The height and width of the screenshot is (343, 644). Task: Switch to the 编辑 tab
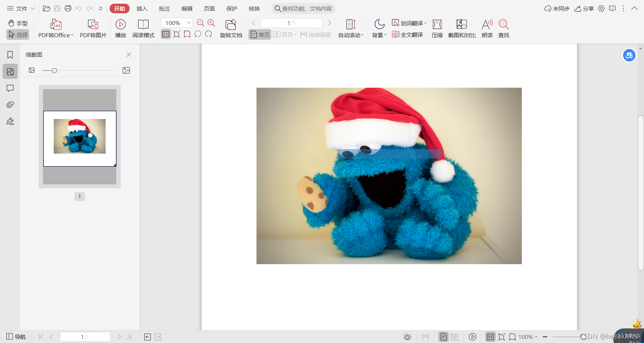(x=187, y=8)
